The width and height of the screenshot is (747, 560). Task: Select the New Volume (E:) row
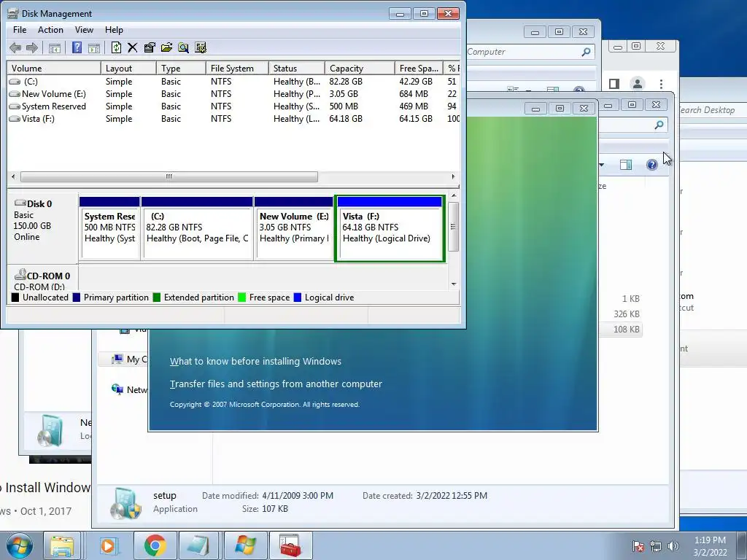tap(233, 94)
